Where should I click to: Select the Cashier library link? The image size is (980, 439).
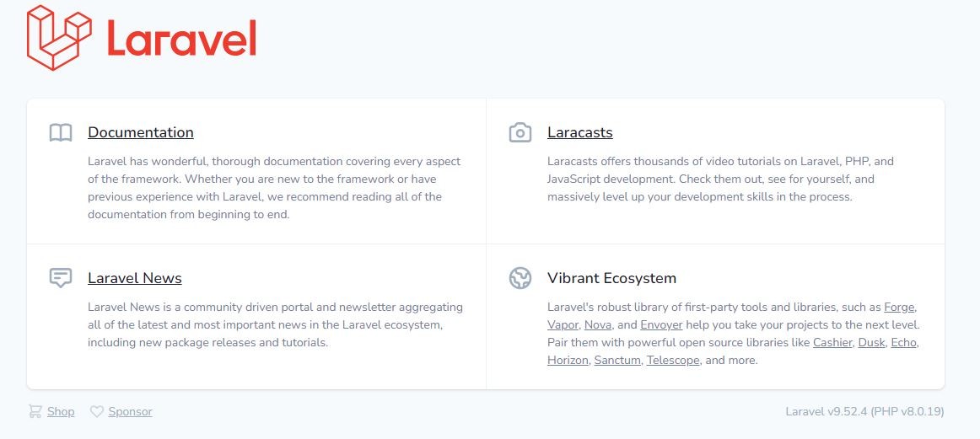coord(832,342)
